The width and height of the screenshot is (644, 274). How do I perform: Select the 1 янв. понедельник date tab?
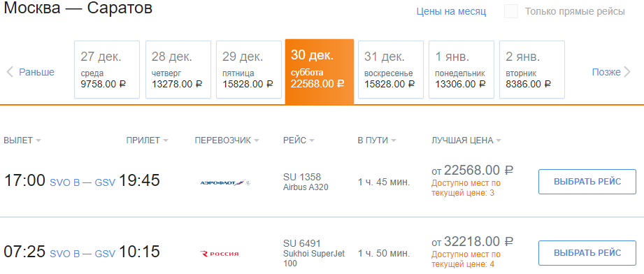[x=461, y=69]
